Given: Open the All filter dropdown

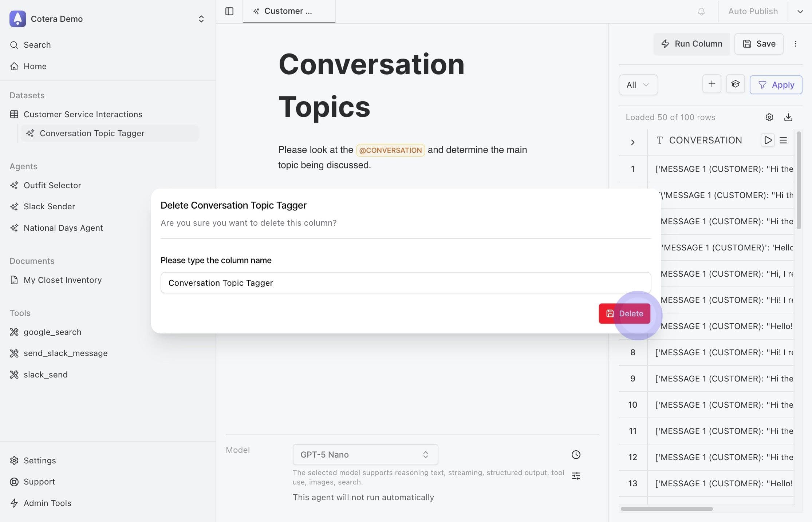Looking at the screenshot, I should click(638, 85).
